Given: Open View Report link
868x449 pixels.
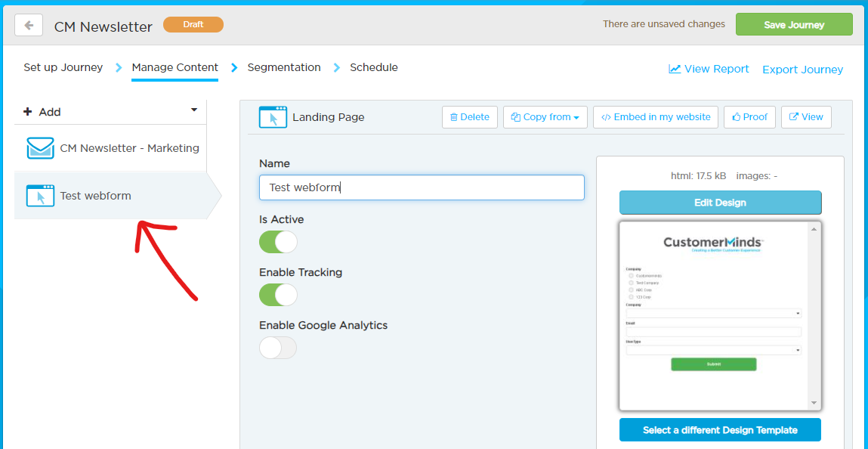Looking at the screenshot, I should coord(709,70).
